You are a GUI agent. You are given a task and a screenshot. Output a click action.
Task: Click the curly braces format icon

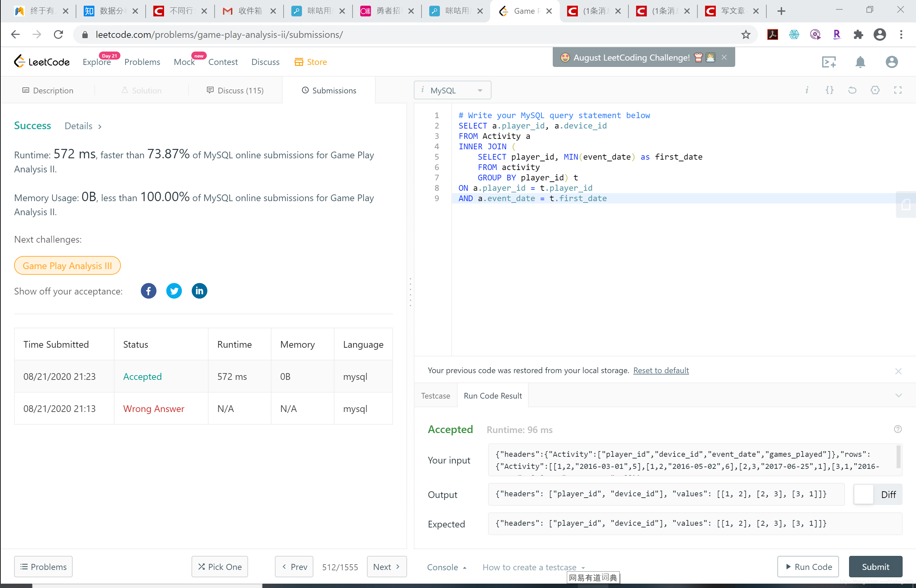[829, 90]
